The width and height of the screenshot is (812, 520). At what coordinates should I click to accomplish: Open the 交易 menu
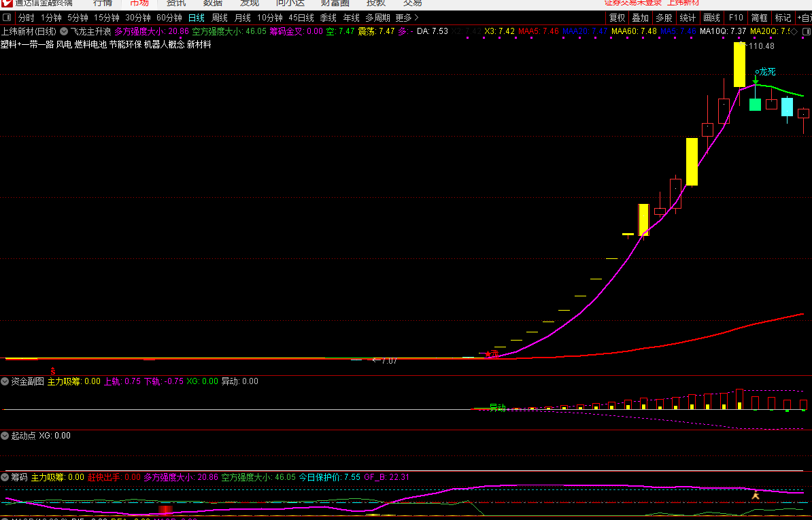[413, 3]
